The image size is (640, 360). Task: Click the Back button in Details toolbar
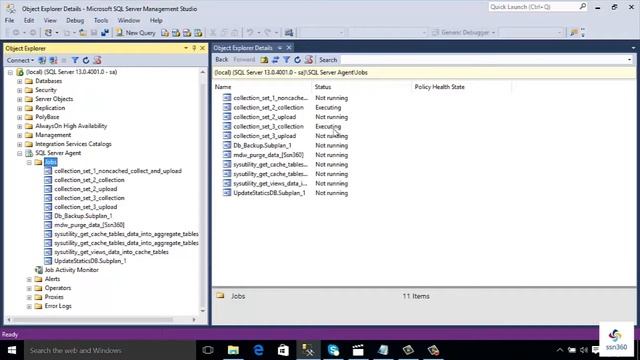(x=222, y=60)
